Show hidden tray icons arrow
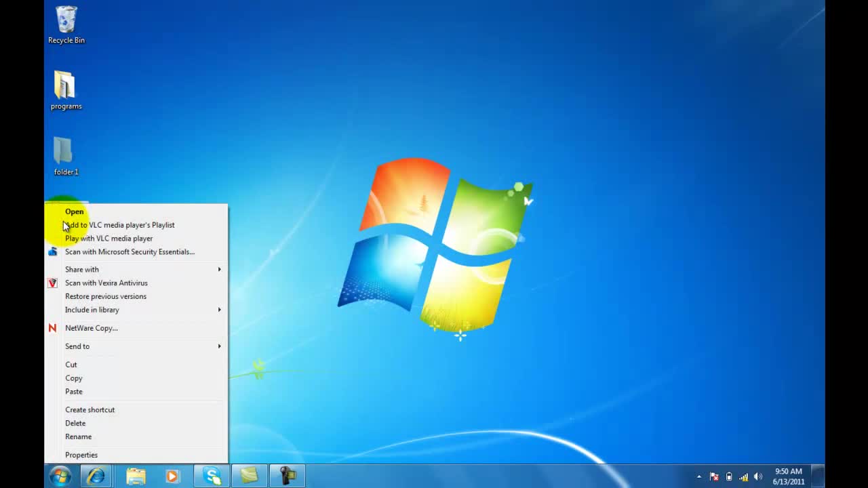The image size is (868, 488). pyautogui.click(x=699, y=476)
